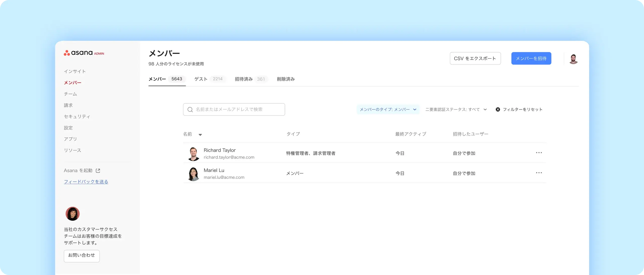The image size is (644, 275).
Task: Click mariel.lu@acme.com email
Action: (224, 177)
